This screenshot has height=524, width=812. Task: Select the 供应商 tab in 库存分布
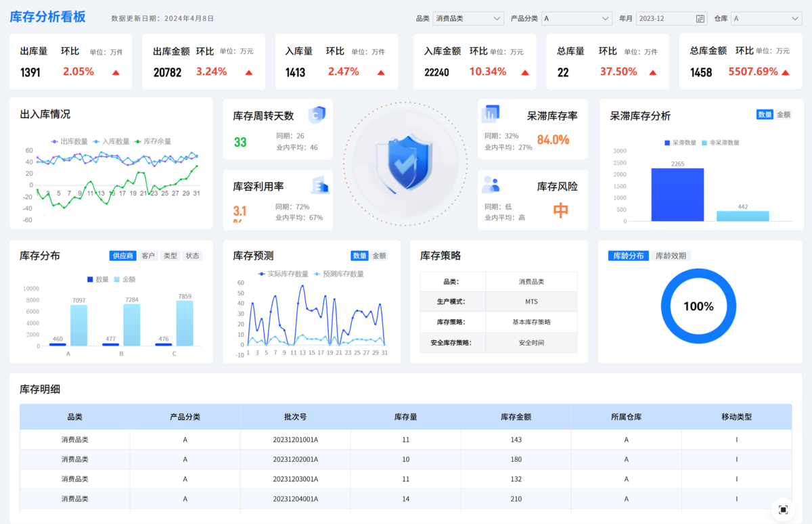point(123,256)
